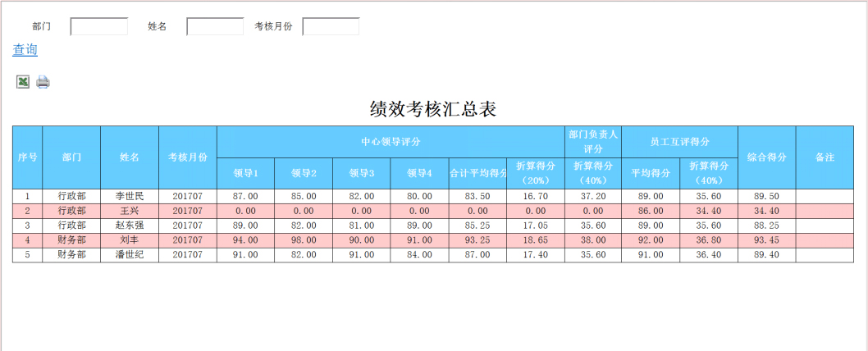Click the 序号 column header
The height and width of the screenshot is (351, 868).
coord(27,157)
